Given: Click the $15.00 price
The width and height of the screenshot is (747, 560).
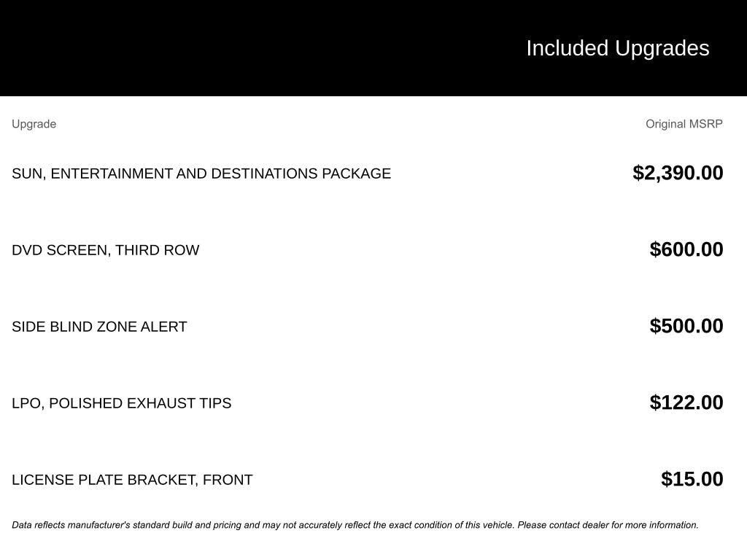Looking at the screenshot, I should pyautogui.click(x=692, y=479).
